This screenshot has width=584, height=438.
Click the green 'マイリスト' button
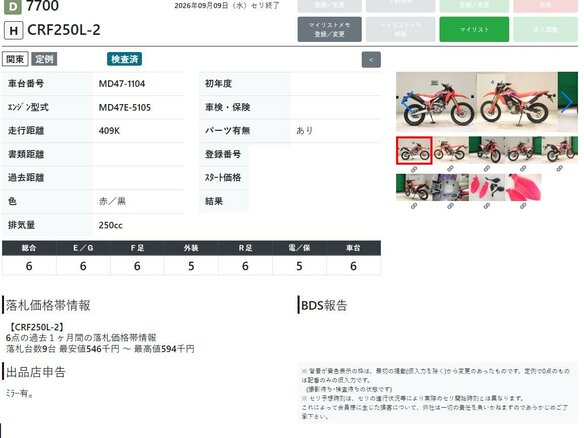(x=474, y=29)
